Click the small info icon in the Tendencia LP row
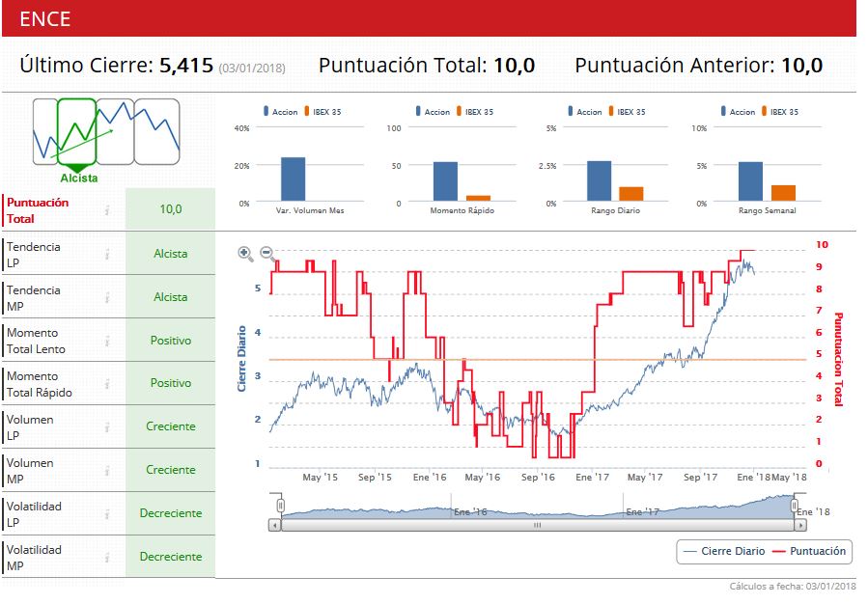 107,254
